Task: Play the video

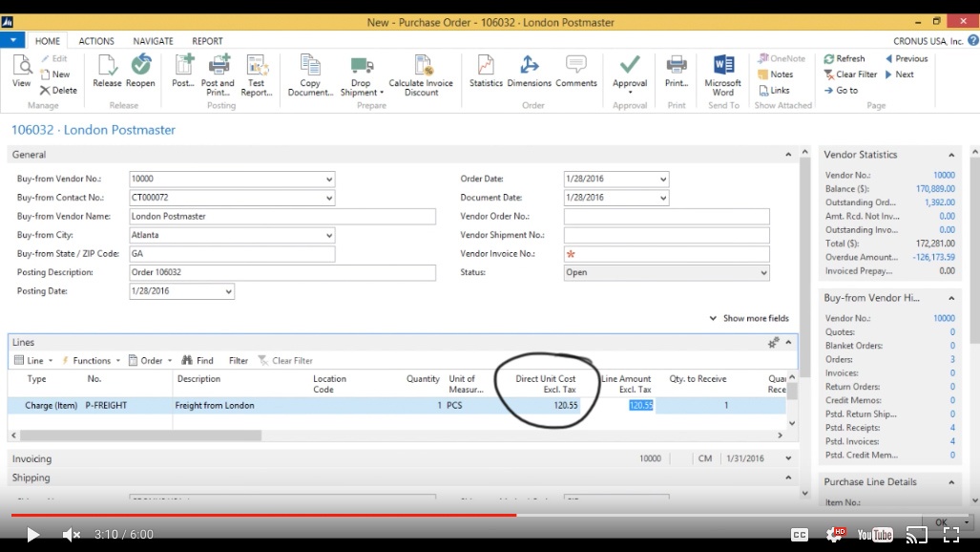Action: tap(32, 535)
